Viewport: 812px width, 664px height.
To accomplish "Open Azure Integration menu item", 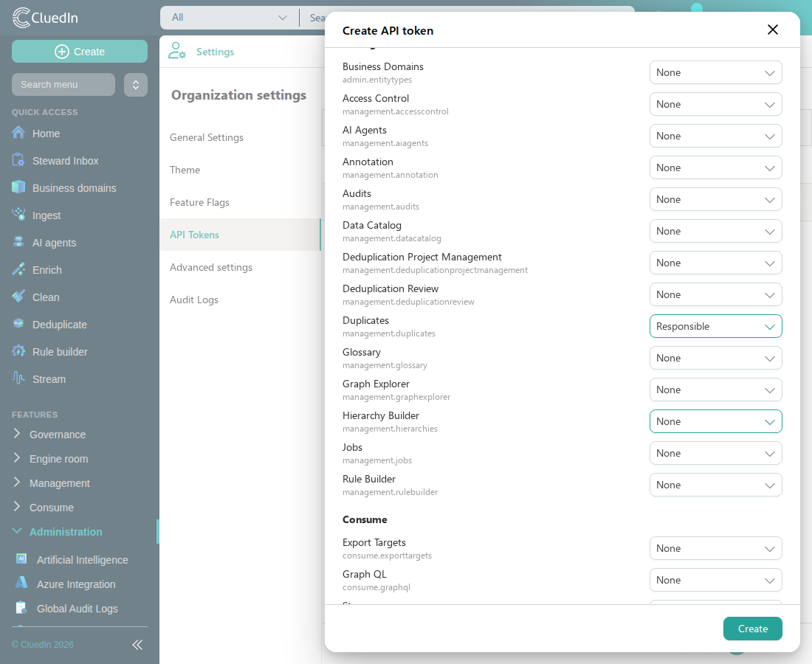I will (x=75, y=584).
